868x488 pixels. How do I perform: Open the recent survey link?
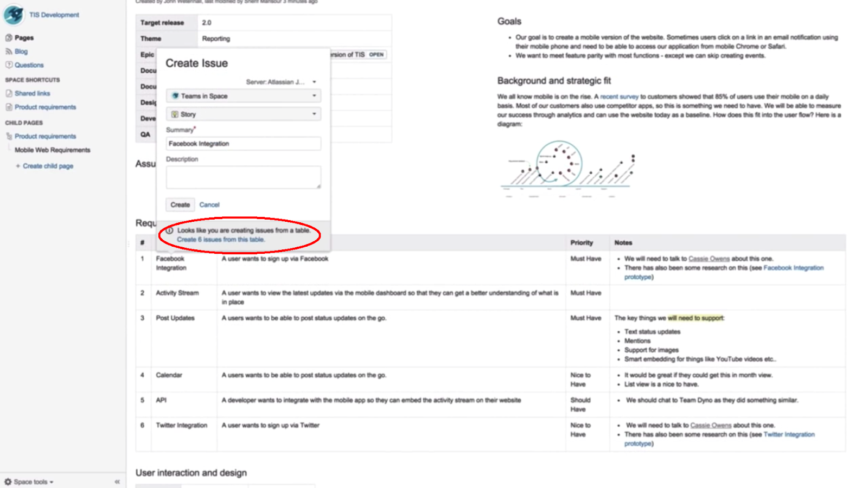click(619, 97)
